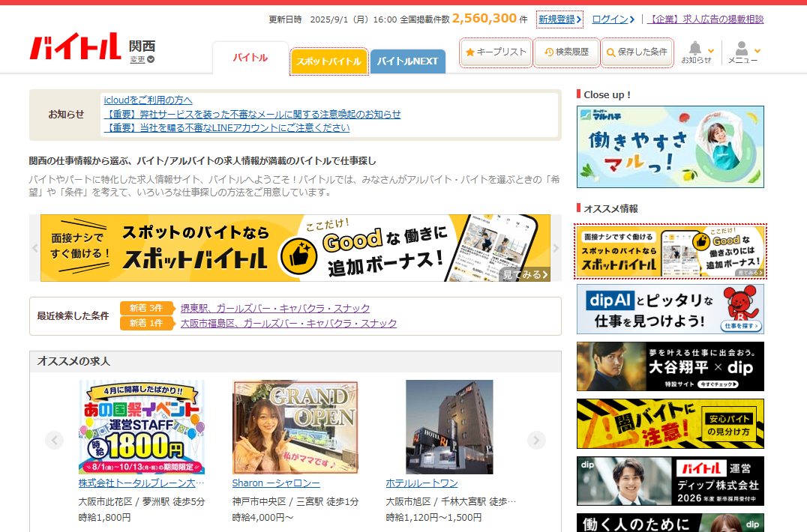Image resolution: width=807 pixels, height=532 pixels.
Task: Open ホテルルートワン building image
Action: coord(449,426)
